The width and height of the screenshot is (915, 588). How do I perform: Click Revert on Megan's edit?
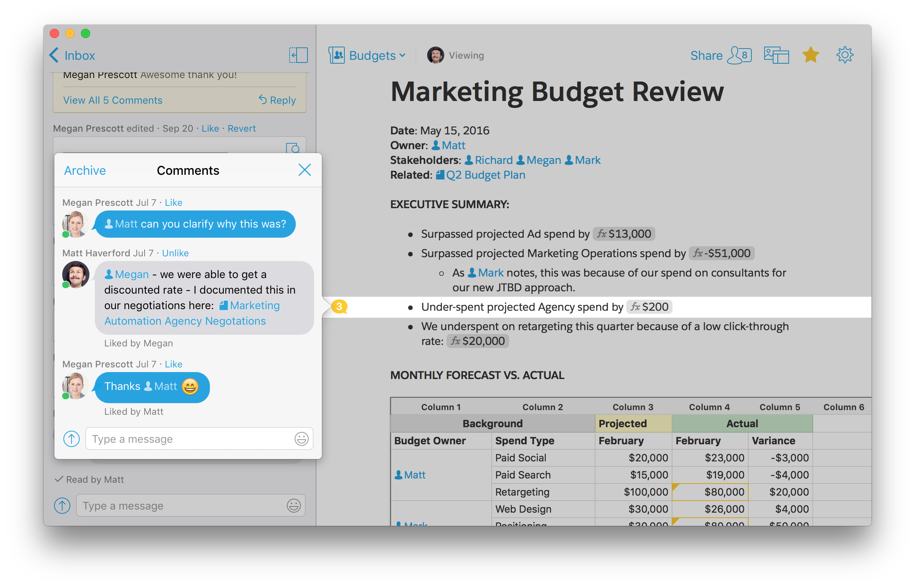241,129
